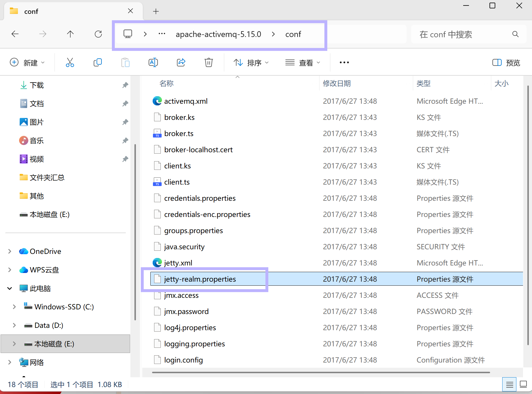Expand the Data (D:) drive node

[14, 325]
